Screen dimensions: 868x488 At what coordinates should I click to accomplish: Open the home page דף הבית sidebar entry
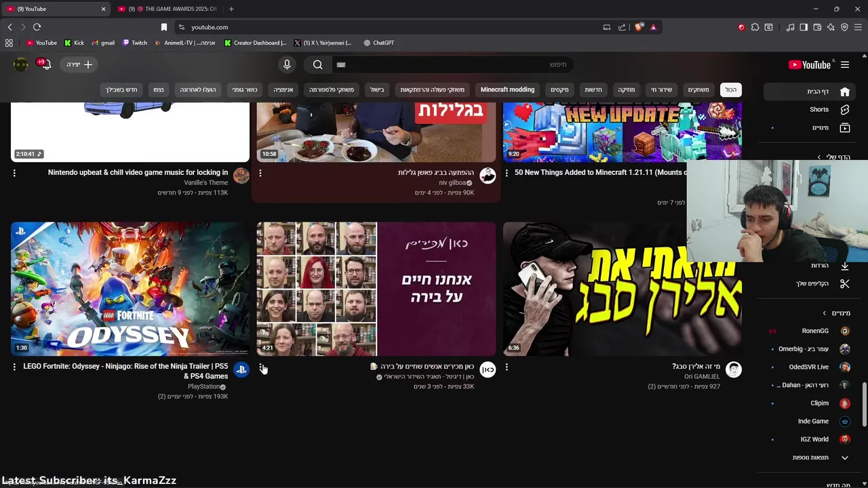[x=809, y=91]
